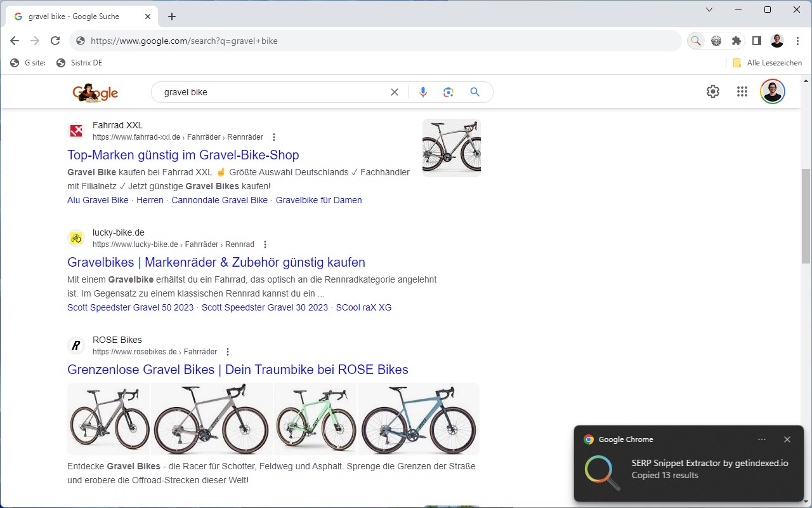Open the Chrome extensions puzzle icon
Image resolution: width=812 pixels, height=508 pixels.
(736, 40)
